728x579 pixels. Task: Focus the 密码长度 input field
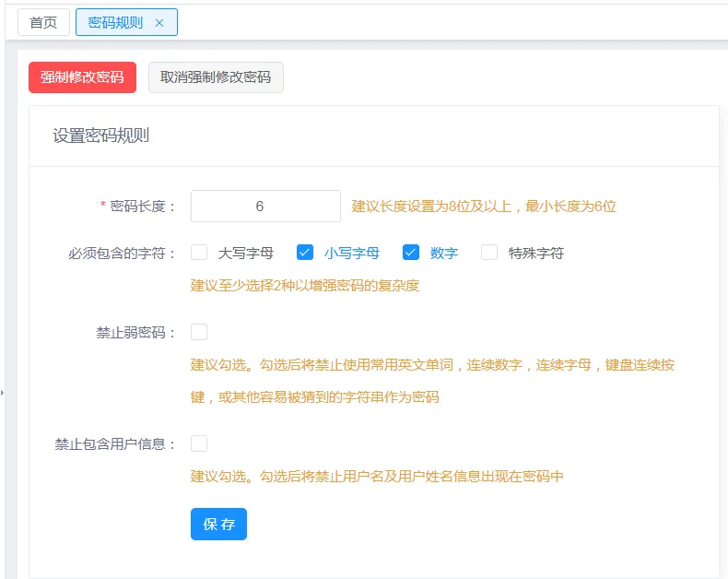(265, 206)
